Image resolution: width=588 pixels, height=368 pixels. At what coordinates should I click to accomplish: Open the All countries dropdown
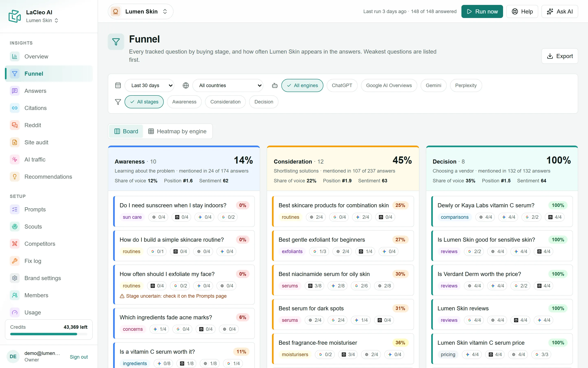coord(228,85)
